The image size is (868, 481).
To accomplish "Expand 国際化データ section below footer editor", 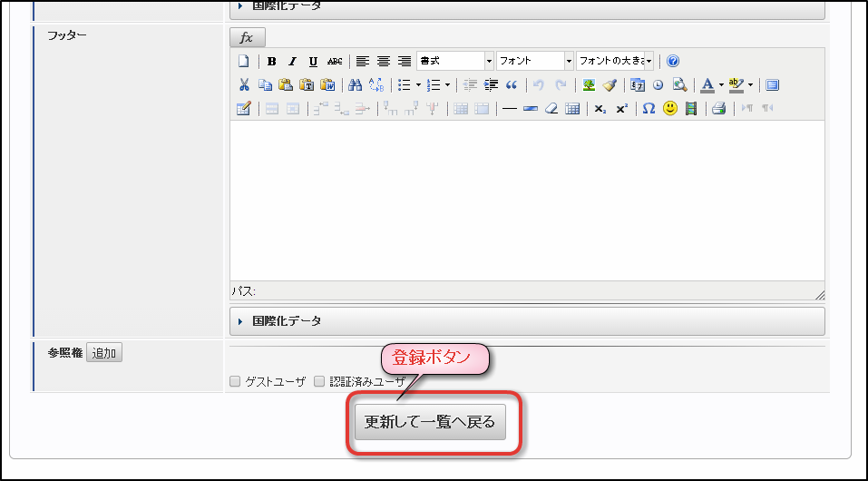I will click(x=527, y=321).
